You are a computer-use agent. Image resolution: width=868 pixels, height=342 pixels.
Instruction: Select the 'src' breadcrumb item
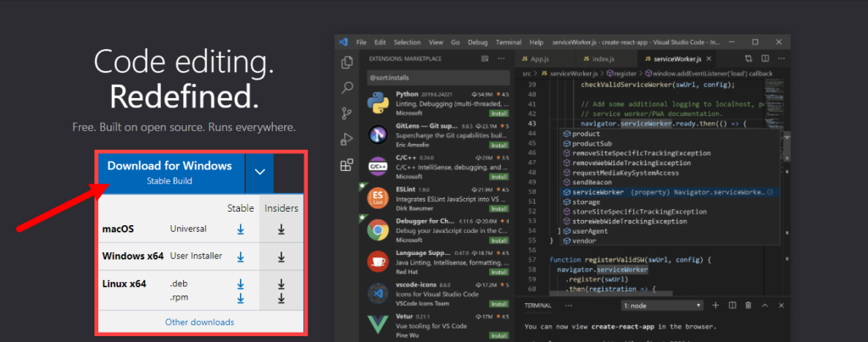[527, 73]
